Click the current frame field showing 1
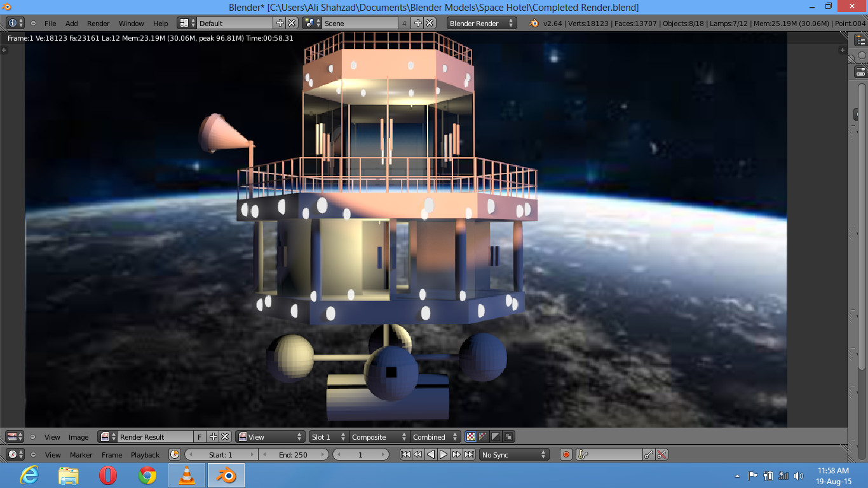Screen dimensions: 868x488 tap(361, 455)
